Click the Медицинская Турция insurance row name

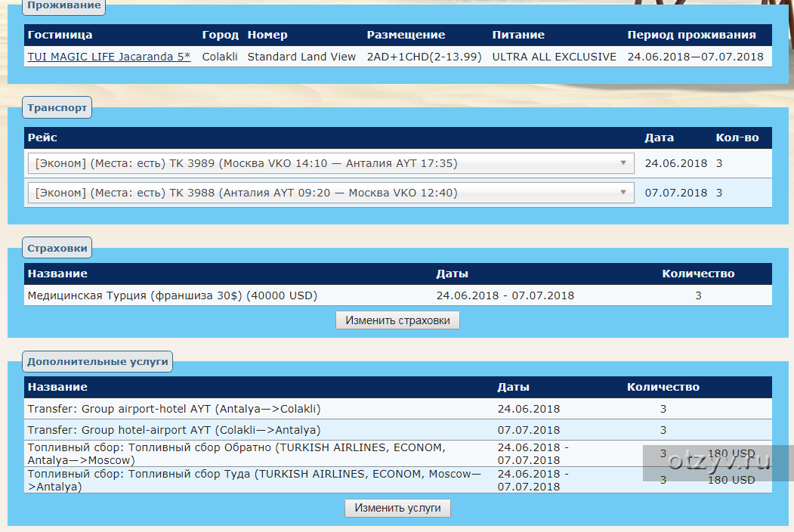point(172,295)
